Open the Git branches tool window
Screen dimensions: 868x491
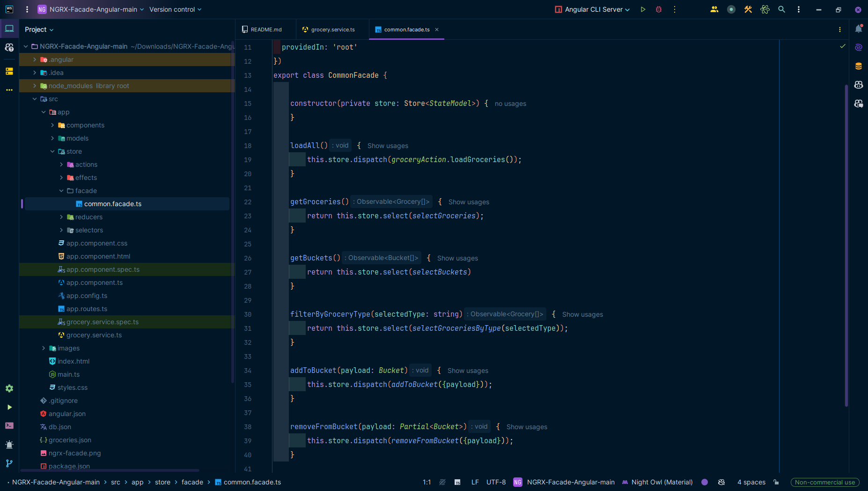coord(9,463)
